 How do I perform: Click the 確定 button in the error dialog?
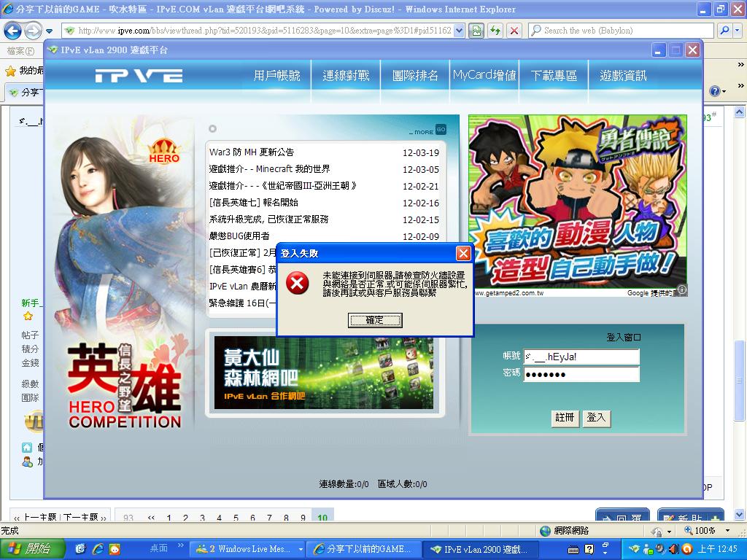(x=375, y=320)
